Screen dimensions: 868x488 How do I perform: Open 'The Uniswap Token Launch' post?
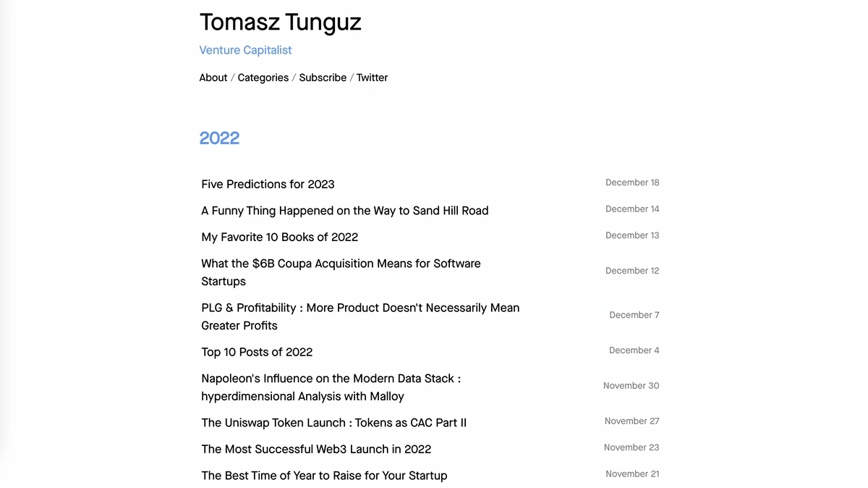click(333, 423)
